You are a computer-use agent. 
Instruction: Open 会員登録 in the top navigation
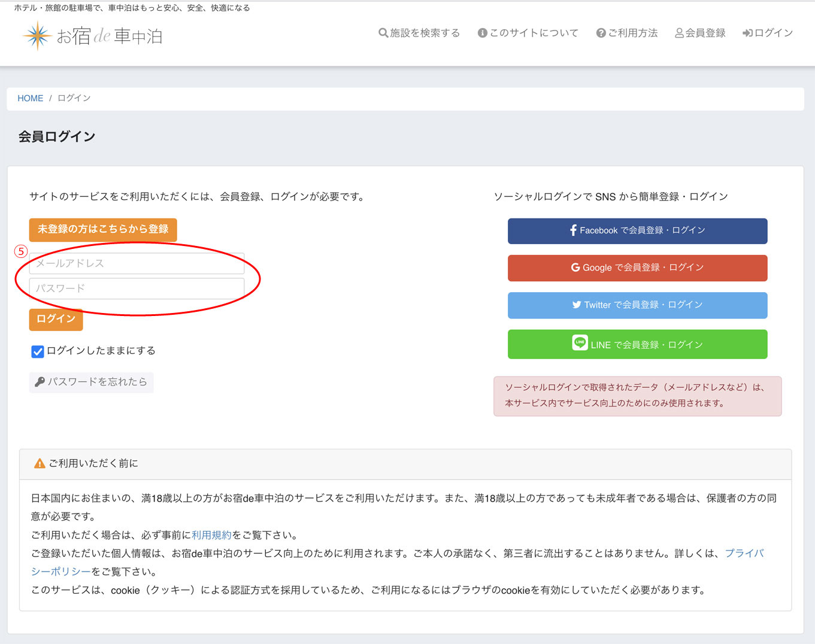pyautogui.click(x=700, y=33)
